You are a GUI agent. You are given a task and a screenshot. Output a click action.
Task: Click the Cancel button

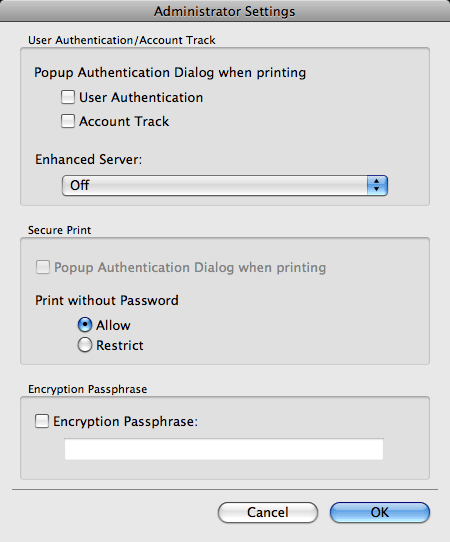click(268, 512)
